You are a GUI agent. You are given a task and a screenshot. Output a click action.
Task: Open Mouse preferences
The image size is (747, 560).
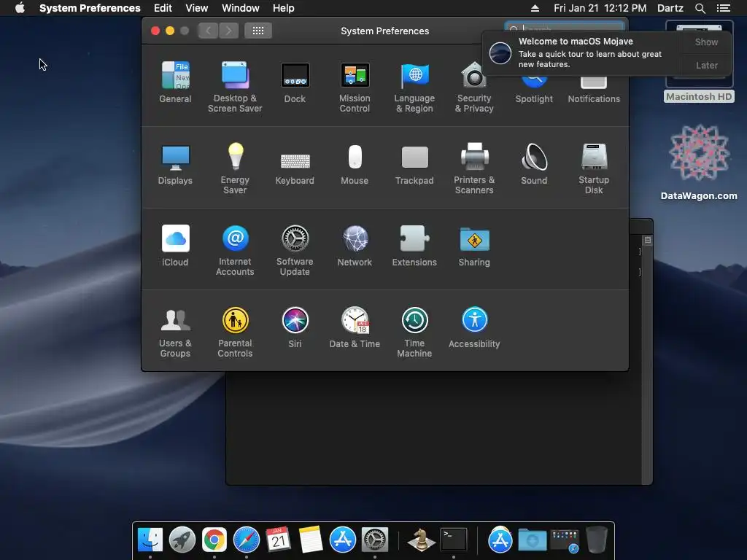[x=355, y=164]
